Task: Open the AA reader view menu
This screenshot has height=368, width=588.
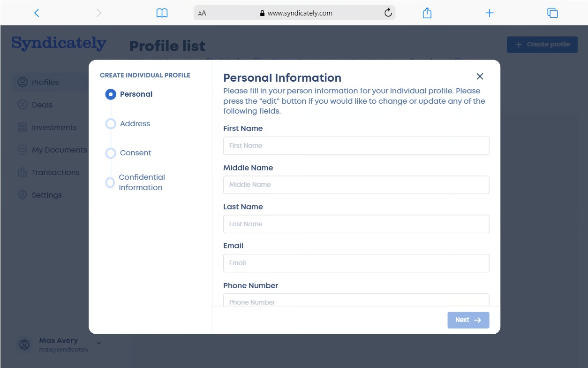Action: click(x=202, y=13)
